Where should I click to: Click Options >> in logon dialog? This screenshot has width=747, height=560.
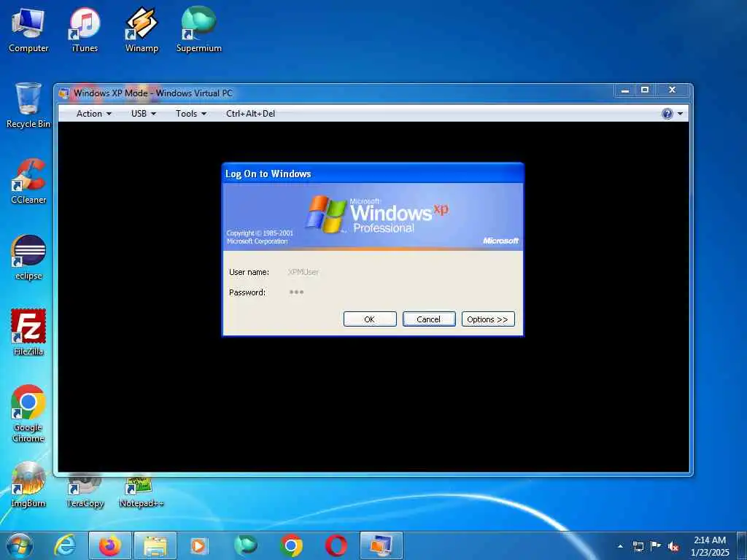(x=488, y=319)
